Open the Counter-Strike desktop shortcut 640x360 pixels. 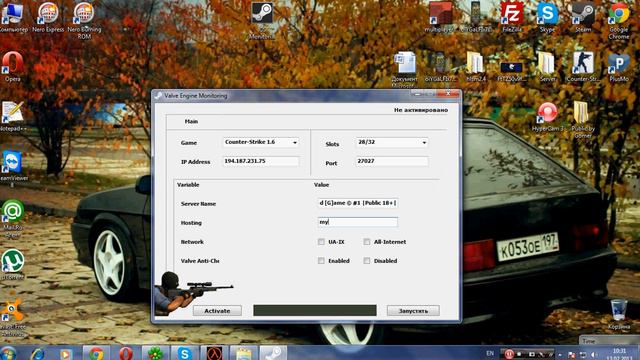583,67
